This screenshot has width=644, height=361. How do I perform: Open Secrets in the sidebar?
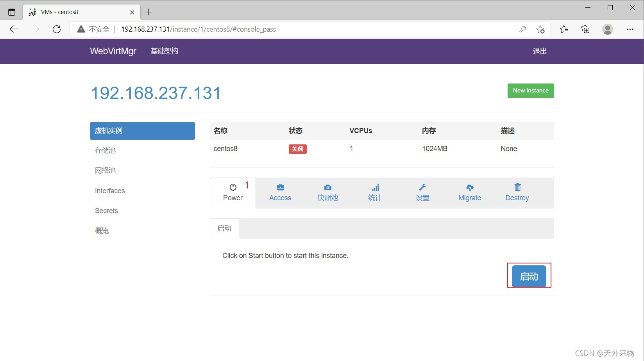[106, 211]
